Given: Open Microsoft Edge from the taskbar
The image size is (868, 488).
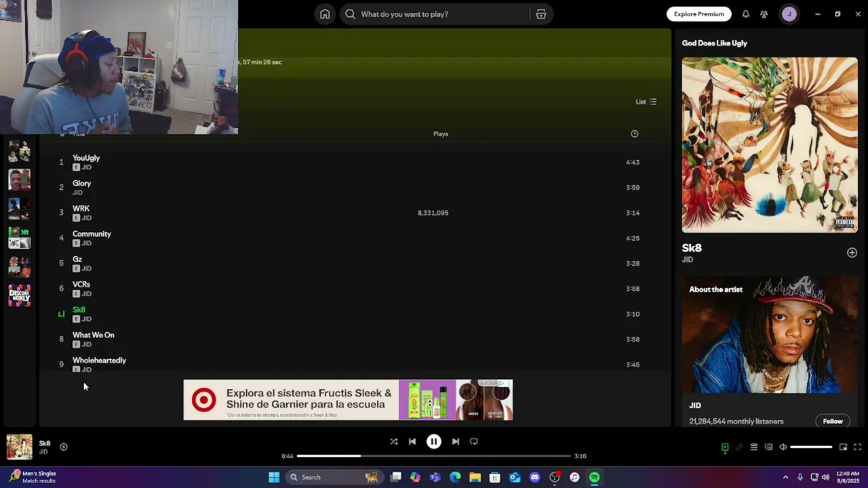Looking at the screenshot, I should click(x=455, y=477).
